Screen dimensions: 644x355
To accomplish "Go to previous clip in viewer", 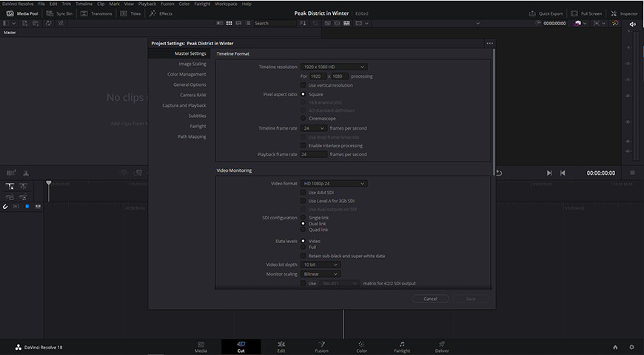I will coord(563,173).
